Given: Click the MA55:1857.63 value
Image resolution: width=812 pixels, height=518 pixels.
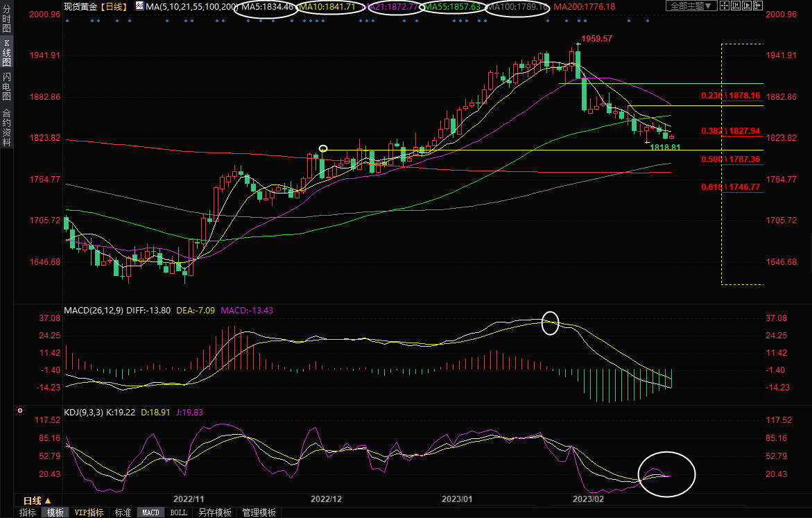Looking at the screenshot, I should pos(453,7).
